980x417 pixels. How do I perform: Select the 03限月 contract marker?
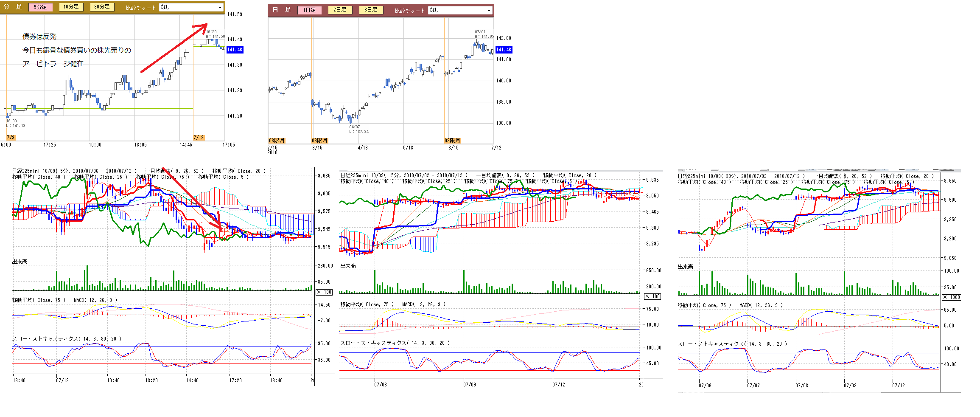tap(277, 141)
